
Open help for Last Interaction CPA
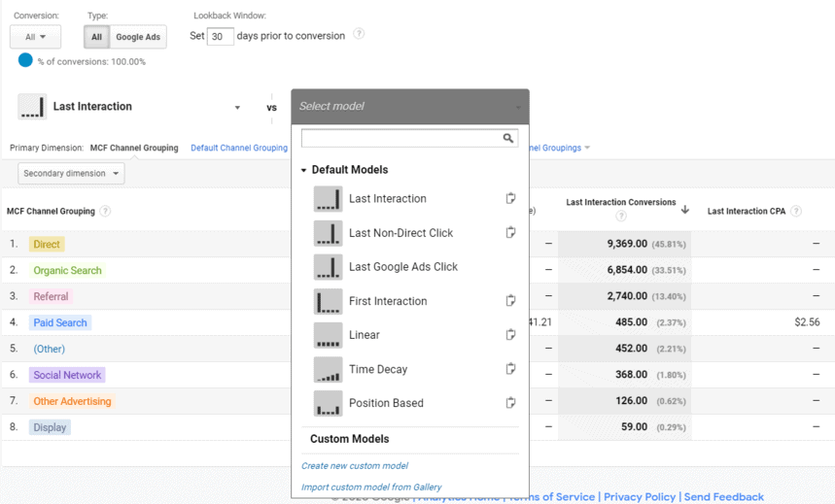click(x=796, y=212)
